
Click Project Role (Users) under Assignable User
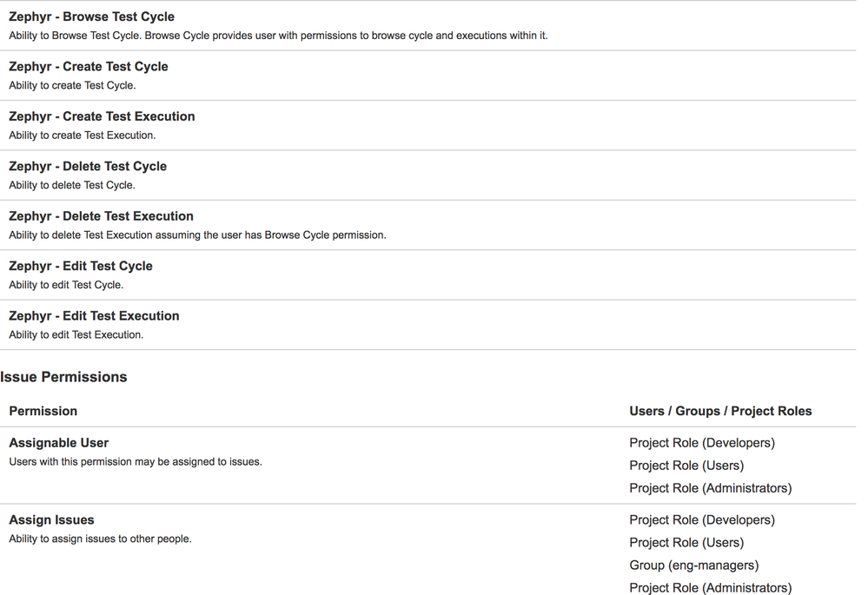[x=686, y=466]
